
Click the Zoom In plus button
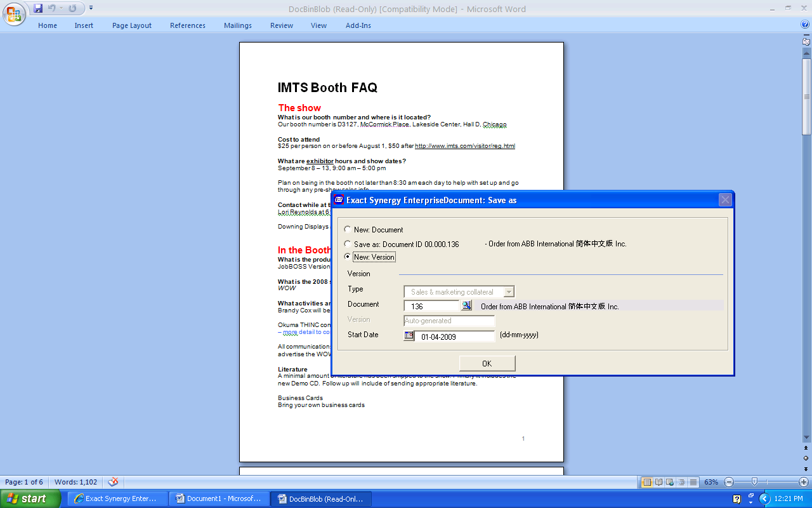804,482
